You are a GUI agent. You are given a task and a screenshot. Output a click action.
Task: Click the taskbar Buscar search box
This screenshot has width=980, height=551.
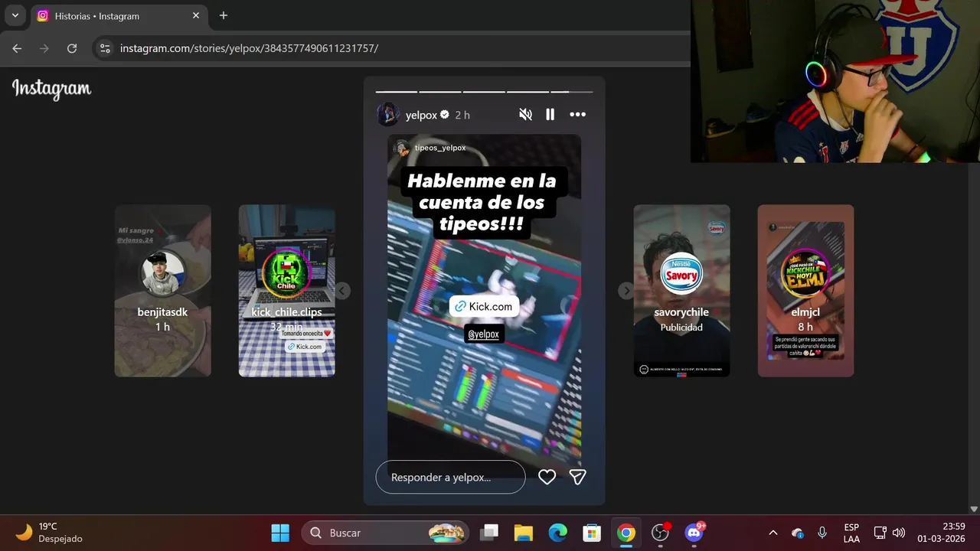[x=384, y=533]
